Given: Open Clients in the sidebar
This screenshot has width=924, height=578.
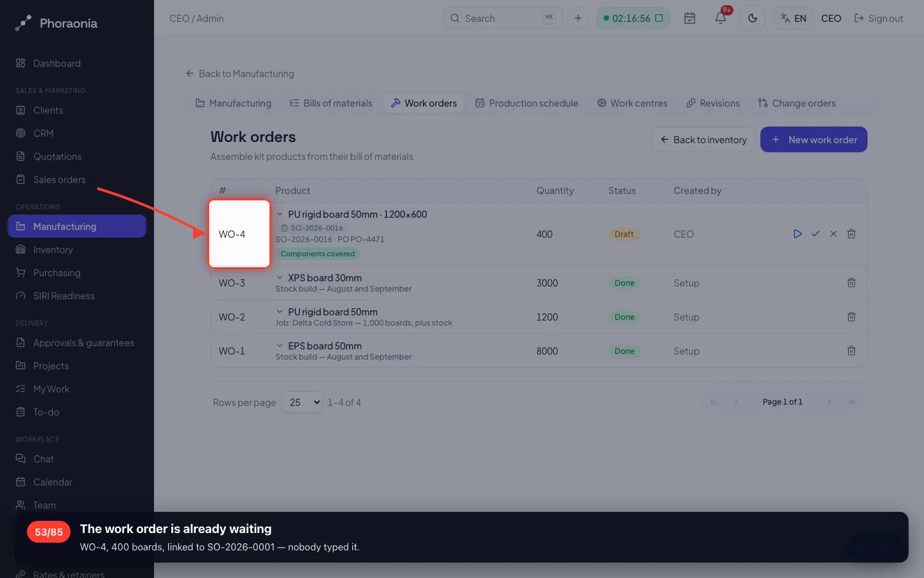Looking at the screenshot, I should point(77,110).
